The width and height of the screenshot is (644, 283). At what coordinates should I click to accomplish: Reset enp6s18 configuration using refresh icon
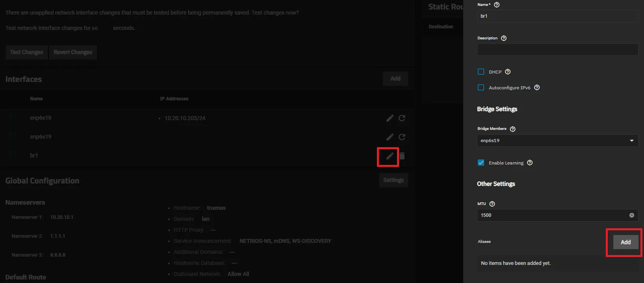pyautogui.click(x=402, y=118)
